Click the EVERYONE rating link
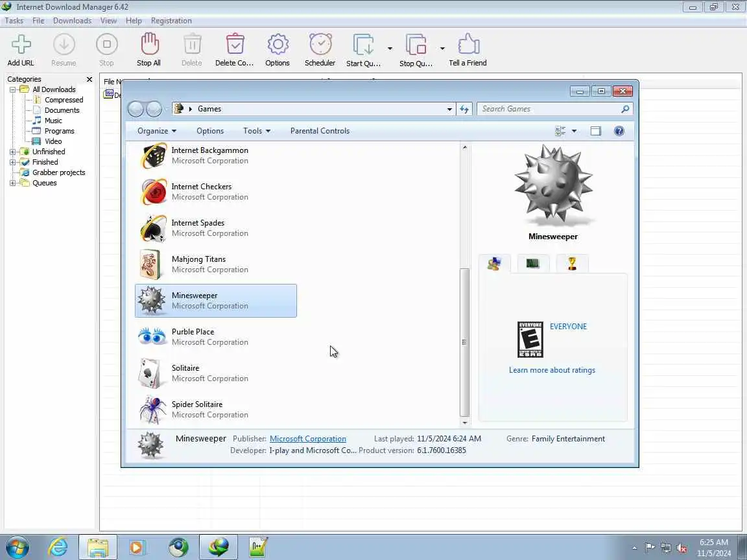Viewport: 747px width, 560px height. [568, 327]
